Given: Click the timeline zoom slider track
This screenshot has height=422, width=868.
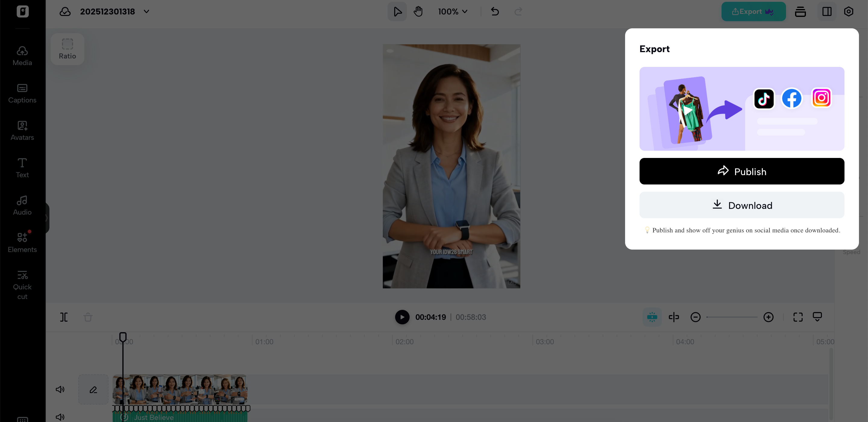Looking at the screenshot, I should [731, 317].
